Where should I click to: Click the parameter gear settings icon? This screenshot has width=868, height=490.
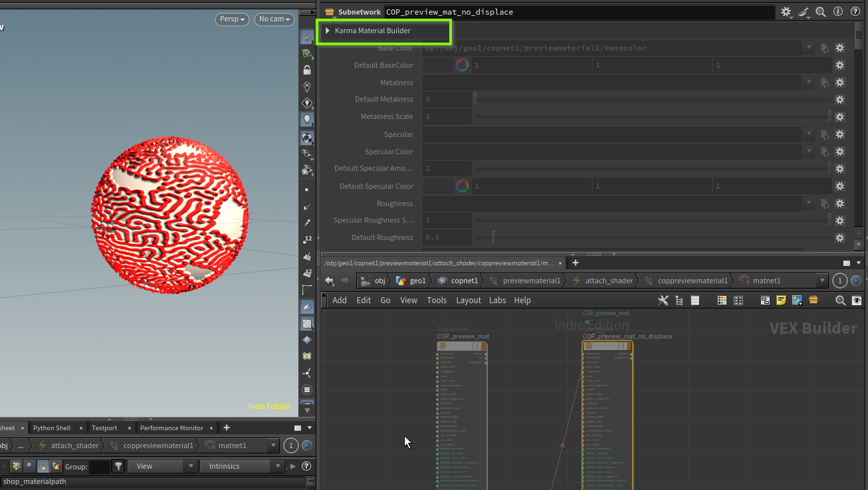pyautogui.click(x=786, y=12)
